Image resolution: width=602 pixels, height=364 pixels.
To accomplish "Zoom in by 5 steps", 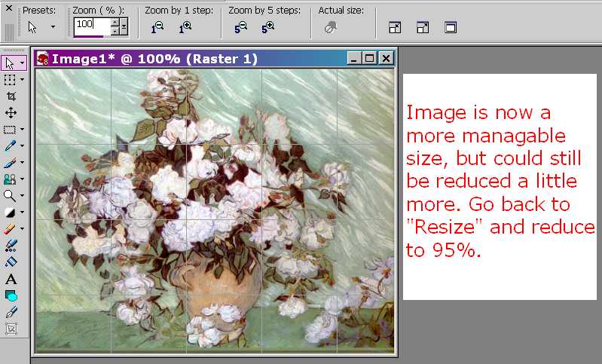I will pos(268,28).
